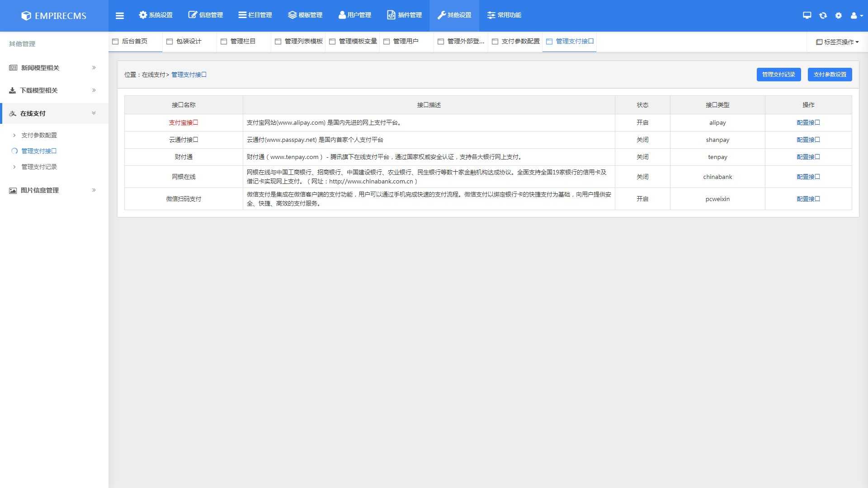868x488 pixels.
Task: Select 管理支付记录 in sidebar
Action: coord(39,167)
